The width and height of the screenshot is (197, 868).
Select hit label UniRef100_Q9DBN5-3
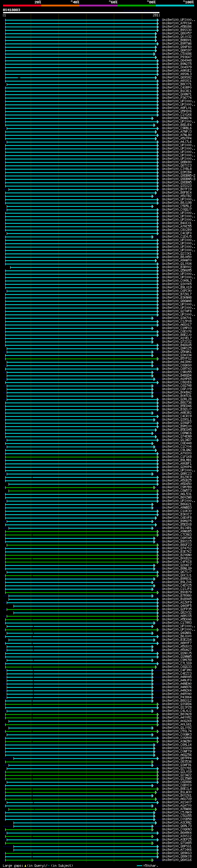[179, 179]
